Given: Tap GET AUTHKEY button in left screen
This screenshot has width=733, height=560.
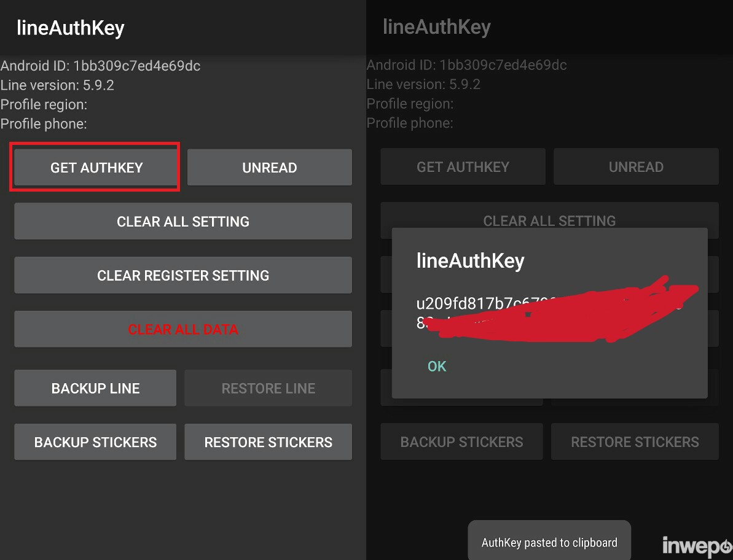Looking at the screenshot, I should tap(95, 167).
